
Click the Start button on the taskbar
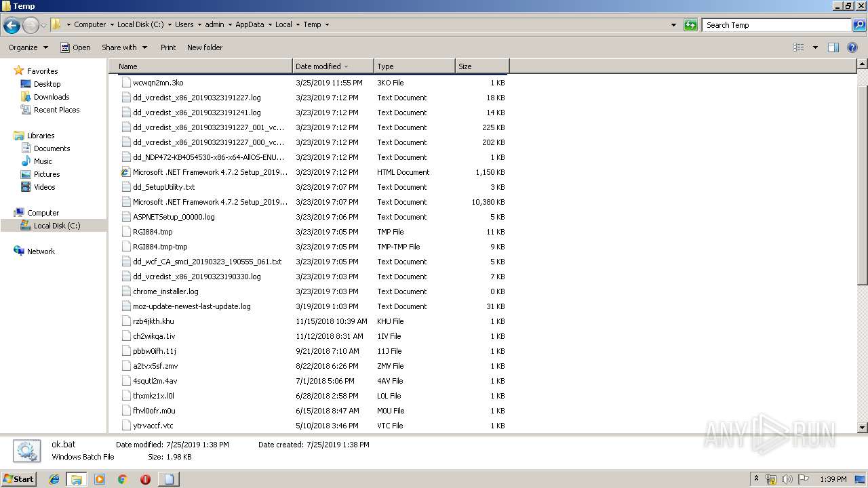(18, 479)
